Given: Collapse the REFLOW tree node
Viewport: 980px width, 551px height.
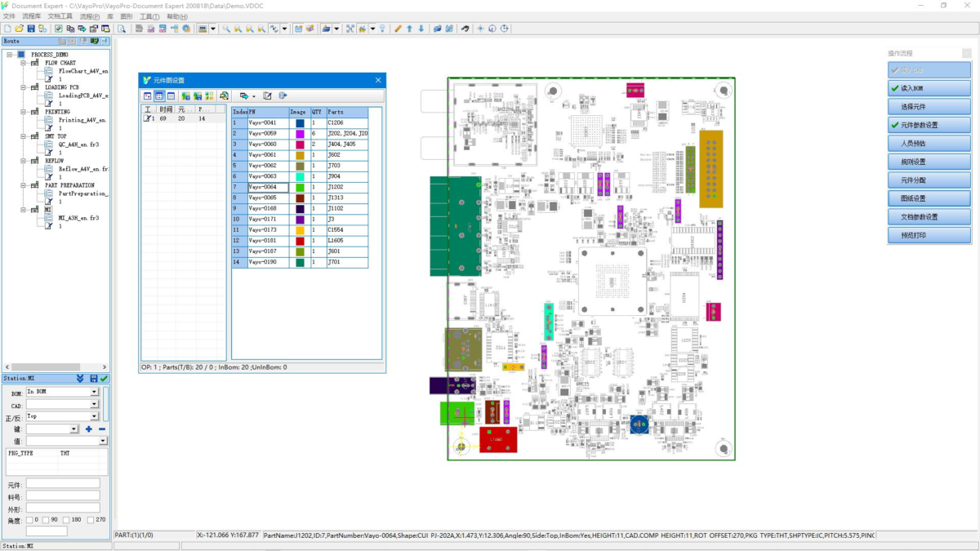Looking at the screenshot, I should click(24, 161).
